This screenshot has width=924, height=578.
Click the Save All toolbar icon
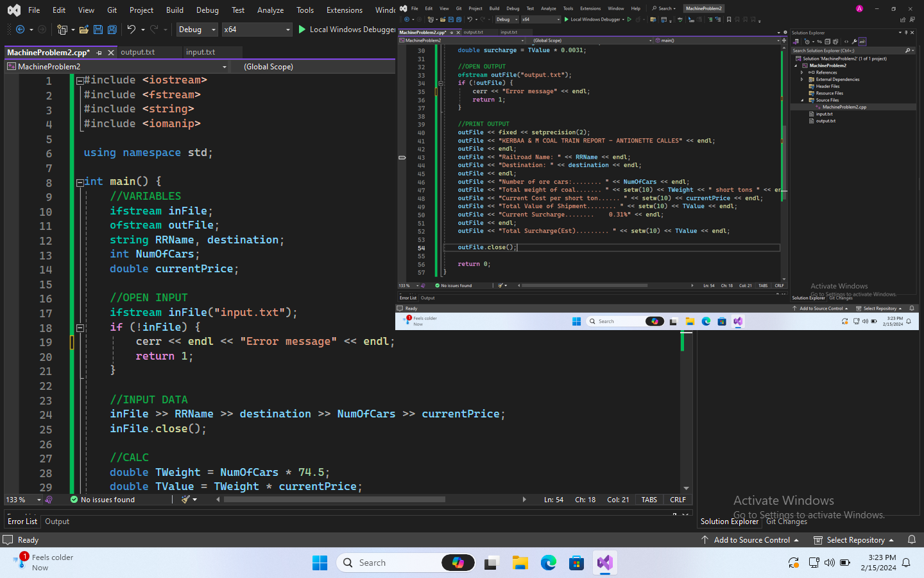tap(112, 30)
